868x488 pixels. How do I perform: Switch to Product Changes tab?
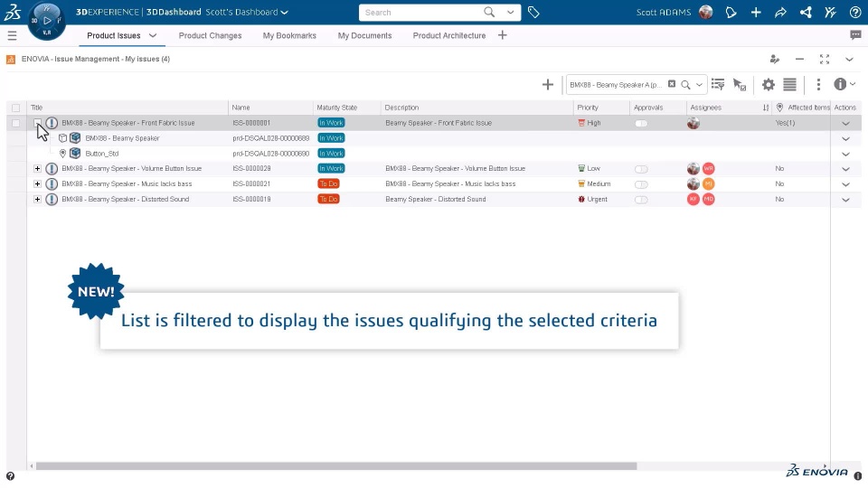click(210, 35)
